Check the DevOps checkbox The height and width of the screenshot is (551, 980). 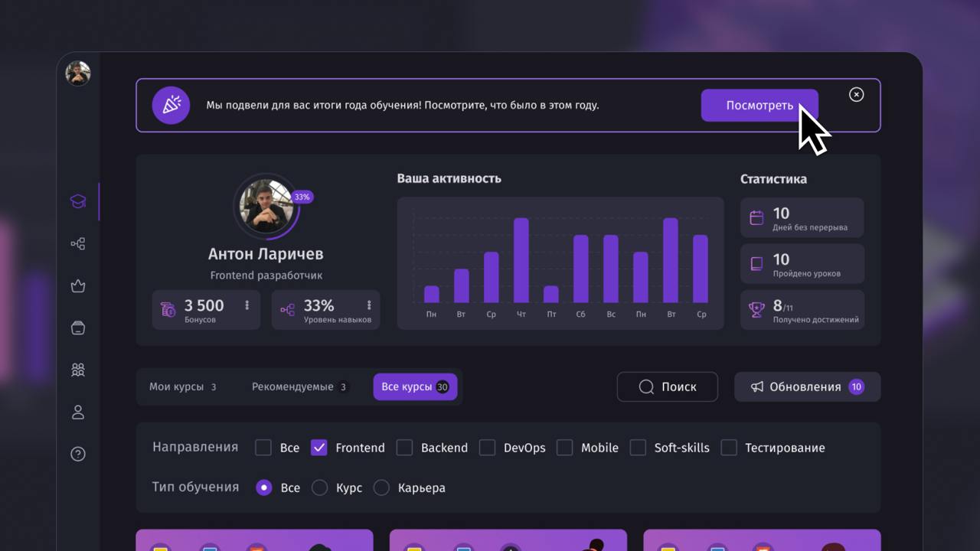click(x=487, y=448)
